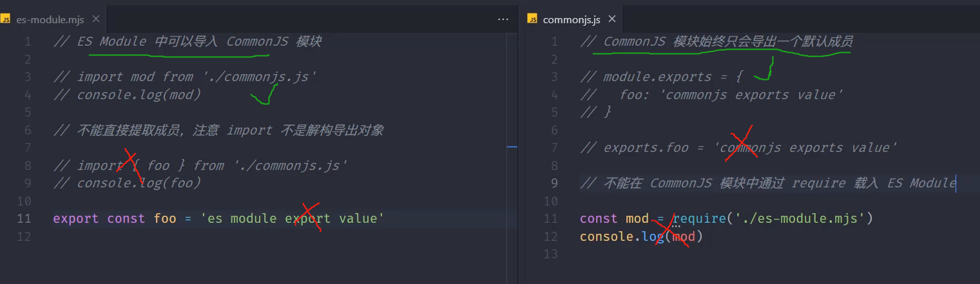
Task: Click line number 11 in es-module.mjs
Action: (24, 218)
